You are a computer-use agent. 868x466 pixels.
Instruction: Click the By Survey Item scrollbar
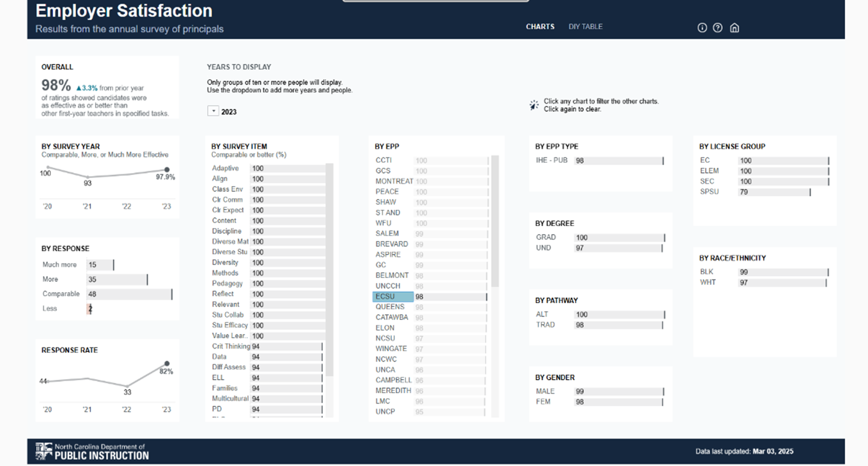[x=330, y=269]
